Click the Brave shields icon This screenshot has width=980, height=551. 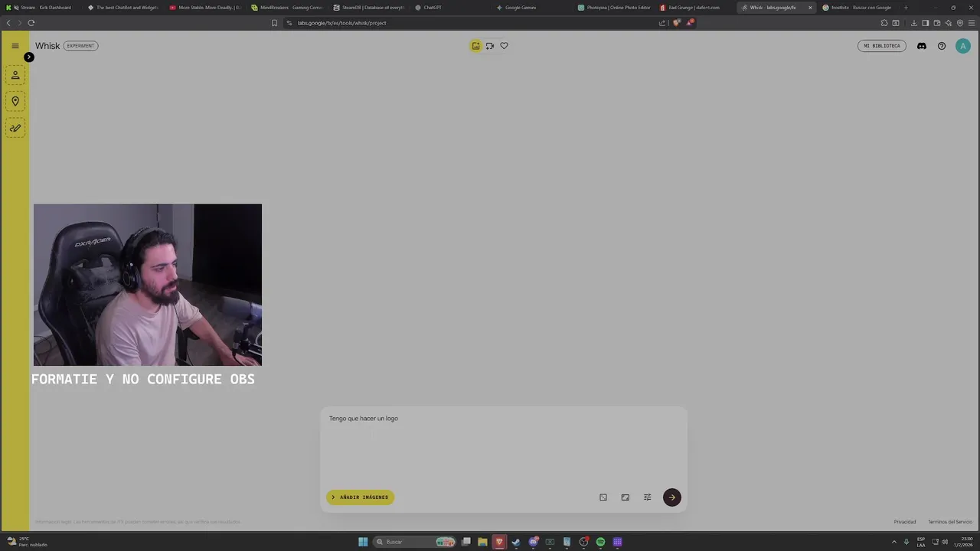click(x=676, y=23)
